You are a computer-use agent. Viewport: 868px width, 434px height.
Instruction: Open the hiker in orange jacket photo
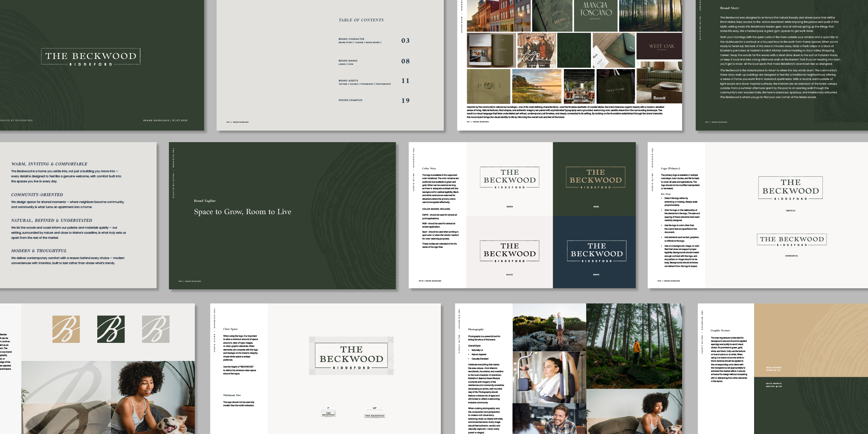(634, 346)
